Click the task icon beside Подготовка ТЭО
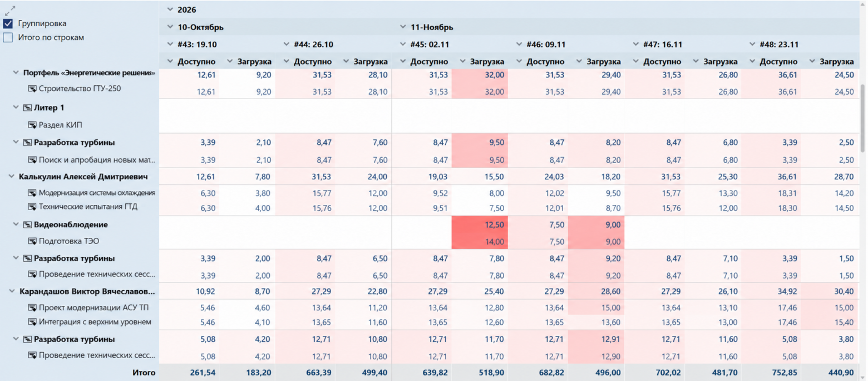This screenshot has width=868, height=381. (x=32, y=242)
